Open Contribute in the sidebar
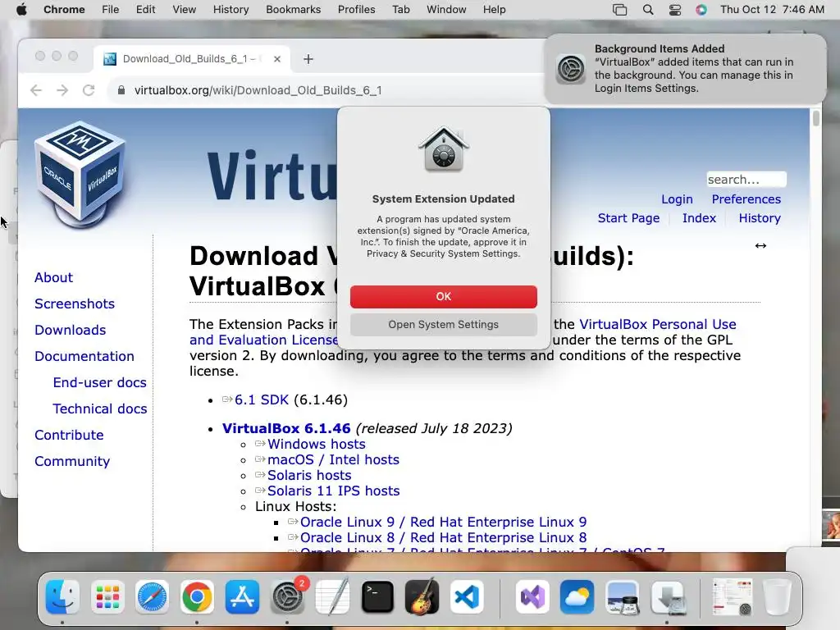 coord(69,435)
